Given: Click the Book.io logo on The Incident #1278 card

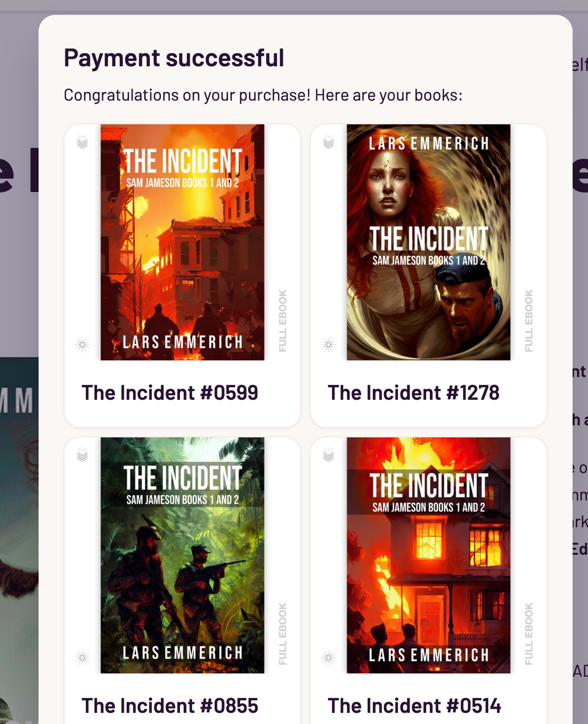Looking at the screenshot, I should [329, 142].
